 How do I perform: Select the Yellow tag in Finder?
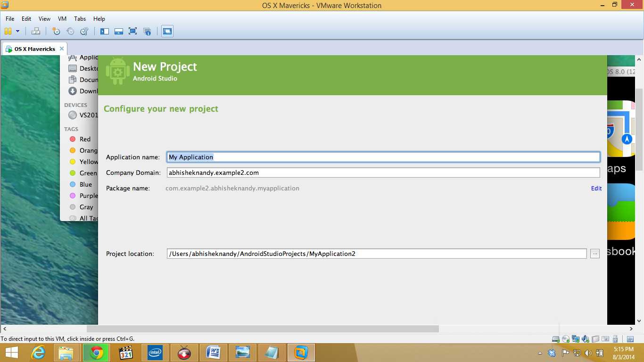[x=83, y=162]
